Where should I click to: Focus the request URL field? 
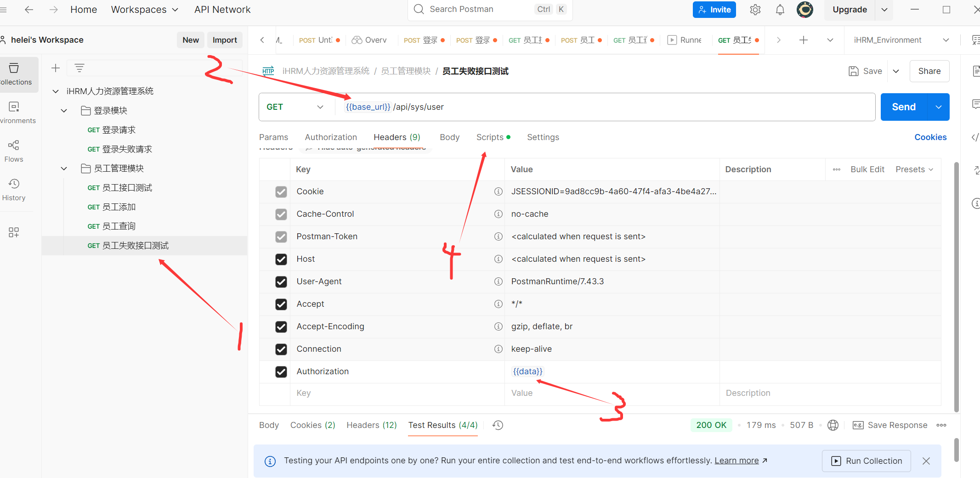pyautogui.click(x=605, y=107)
